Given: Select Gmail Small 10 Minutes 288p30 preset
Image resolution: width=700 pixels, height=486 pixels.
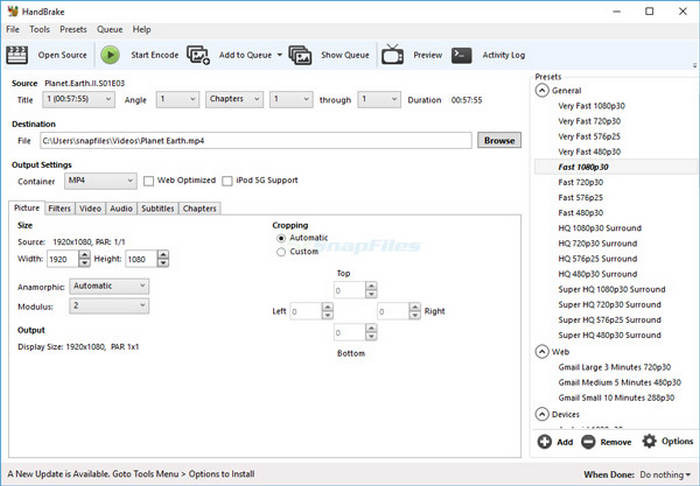Looking at the screenshot, I should [616, 398].
